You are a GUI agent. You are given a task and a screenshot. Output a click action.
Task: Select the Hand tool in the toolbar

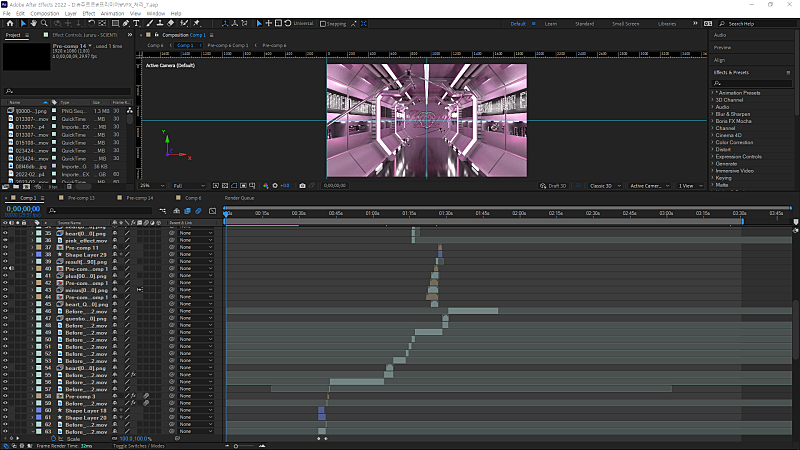pos(34,23)
